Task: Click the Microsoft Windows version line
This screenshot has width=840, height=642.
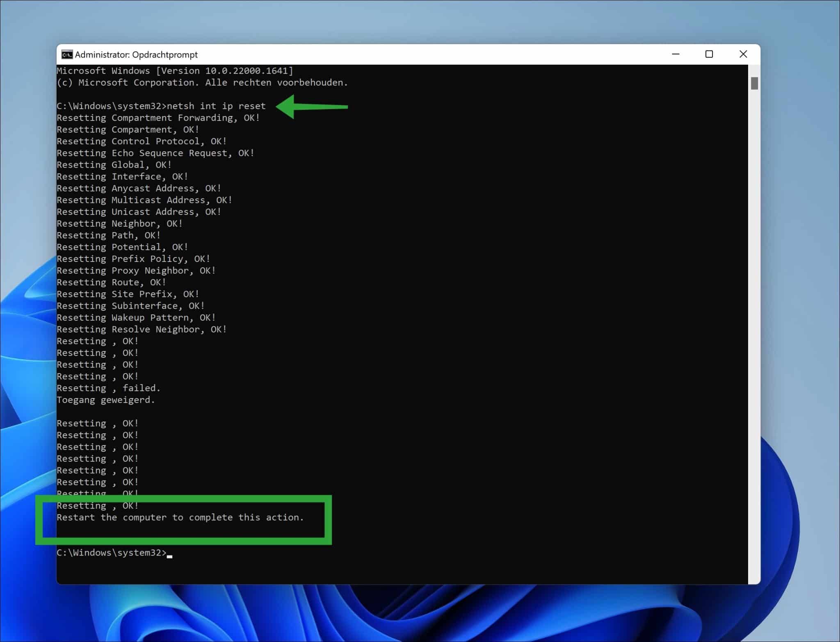Action: [174, 71]
